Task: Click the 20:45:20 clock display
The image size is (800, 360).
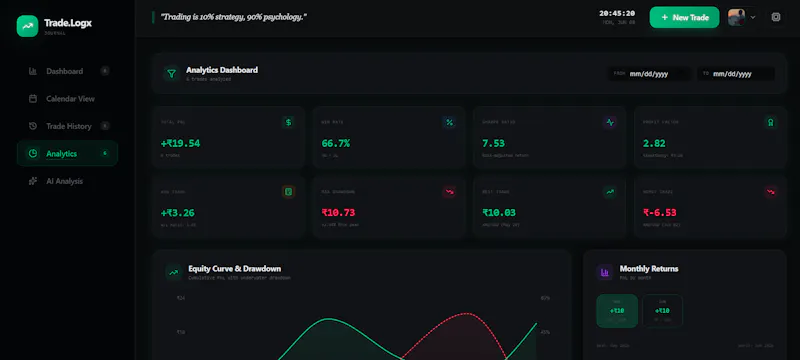Action: point(617,13)
